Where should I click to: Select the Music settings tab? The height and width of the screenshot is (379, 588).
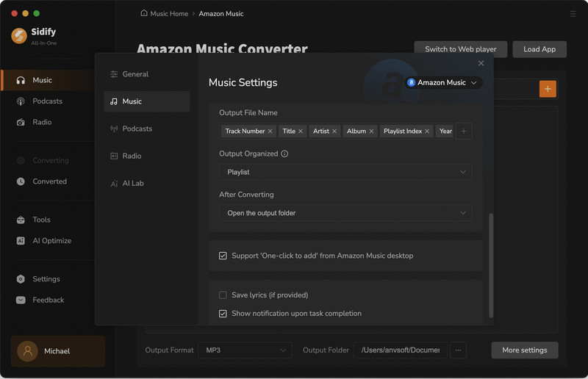point(146,101)
